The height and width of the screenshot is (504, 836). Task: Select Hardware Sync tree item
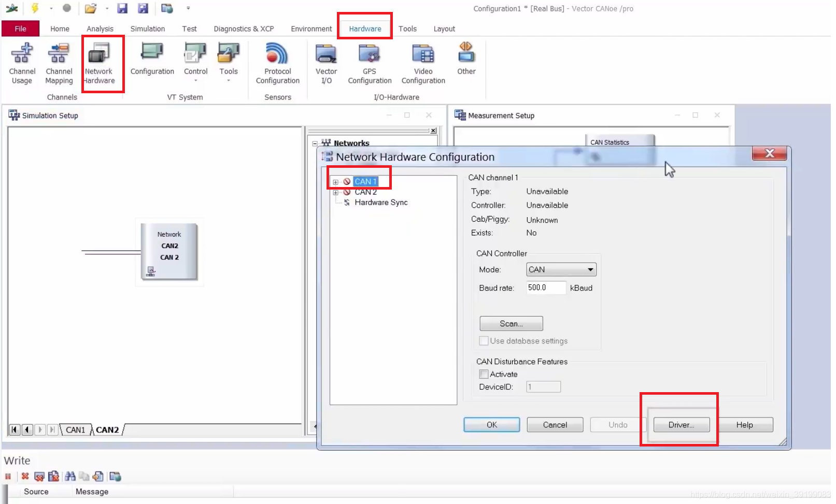(381, 203)
